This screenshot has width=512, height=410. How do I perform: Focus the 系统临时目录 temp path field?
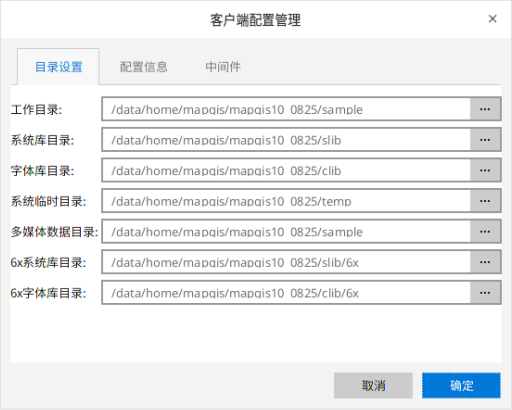tap(286, 201)
